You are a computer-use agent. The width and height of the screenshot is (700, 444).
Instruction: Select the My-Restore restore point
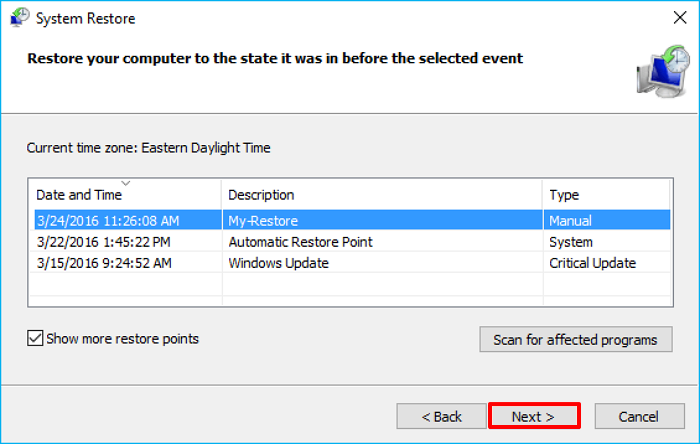263,220
